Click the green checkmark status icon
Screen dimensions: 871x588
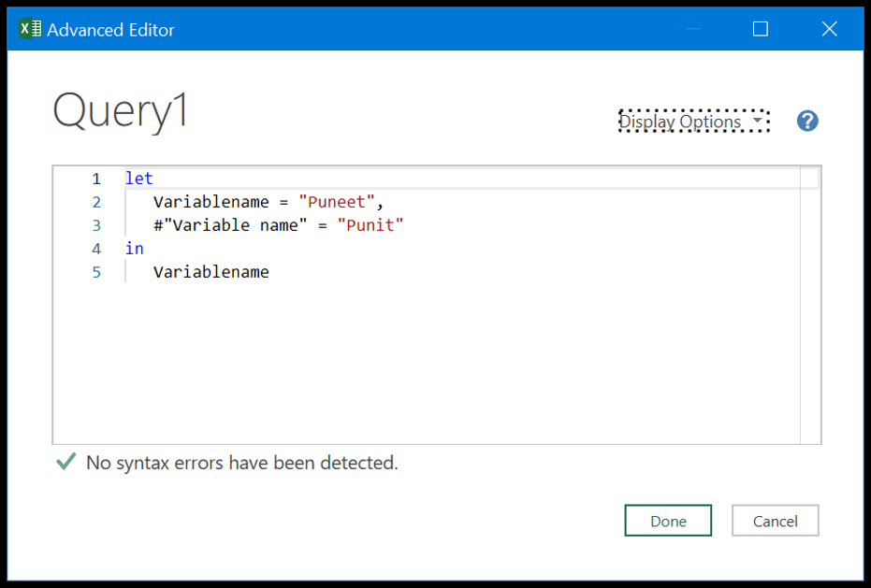pos(66,461)
